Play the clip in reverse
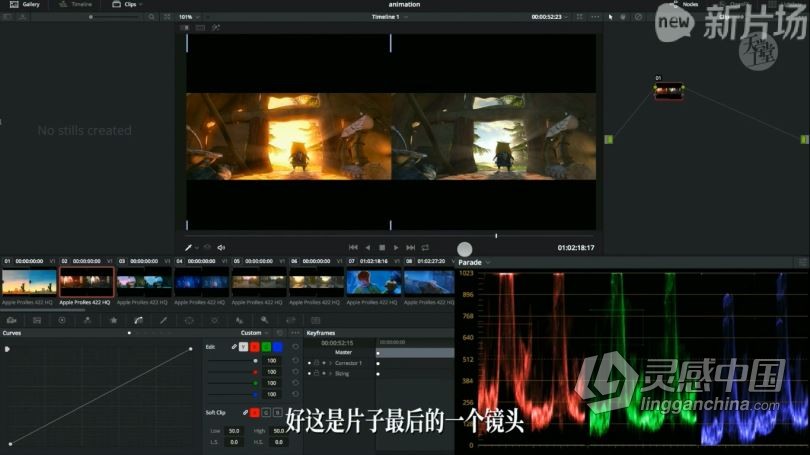The width and height of the screenshot is (810, 455). coord(367,248)
